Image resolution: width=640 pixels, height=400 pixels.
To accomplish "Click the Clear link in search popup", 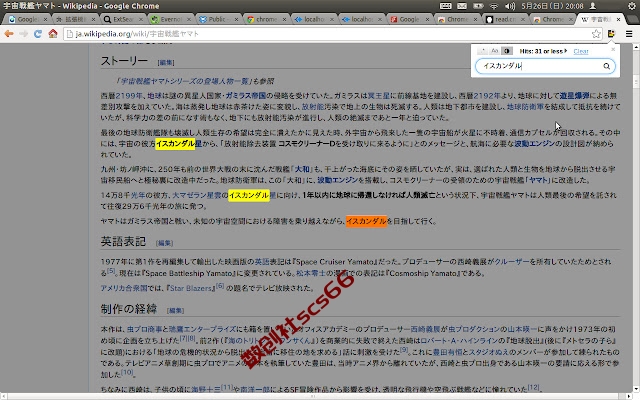I will (580, 51).
